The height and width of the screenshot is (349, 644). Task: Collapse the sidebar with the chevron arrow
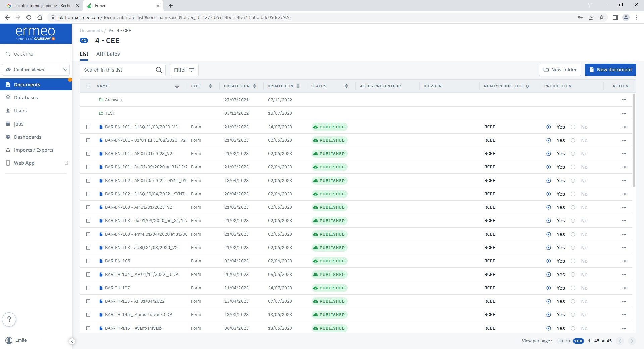coord(72,341)
